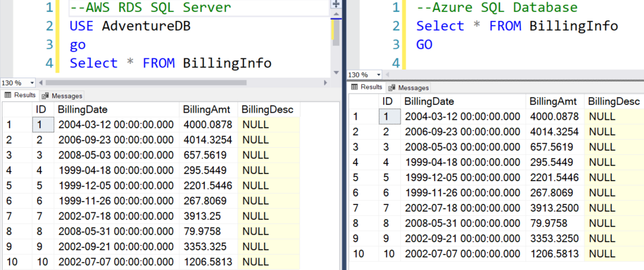This screenshot has width=644, height=270.
Task: Click the selected ID cell 1 in Azure results
Action: [x=390, y=116]
